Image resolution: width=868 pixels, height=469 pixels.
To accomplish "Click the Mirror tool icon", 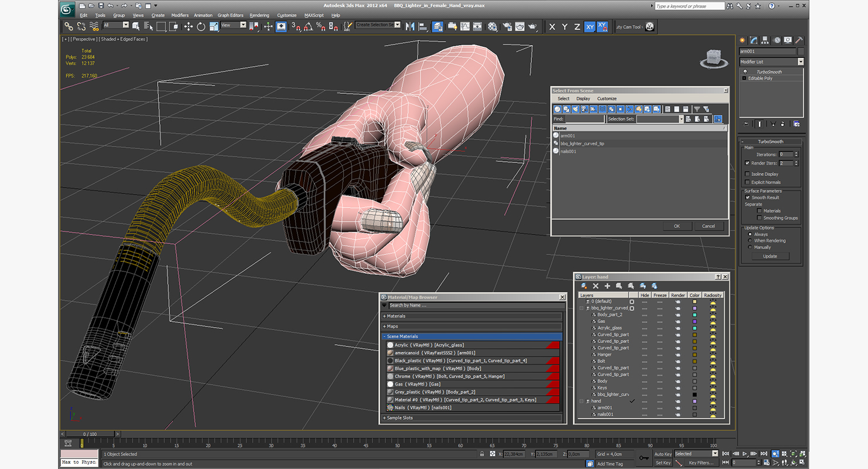I will (x=410, y=26).
